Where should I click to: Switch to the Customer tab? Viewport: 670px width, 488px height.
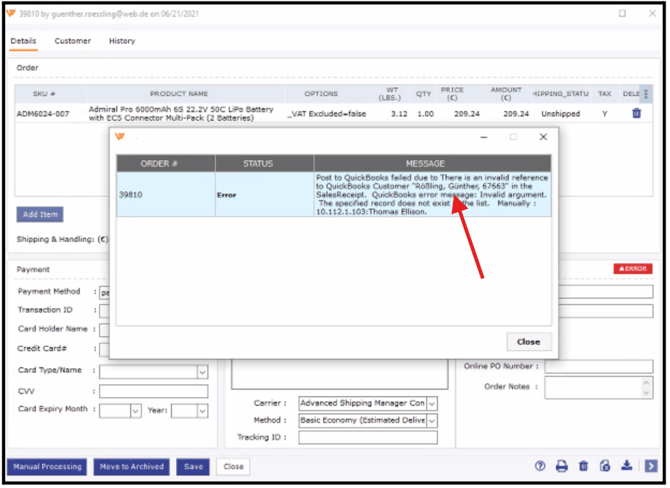coord(72,41)
